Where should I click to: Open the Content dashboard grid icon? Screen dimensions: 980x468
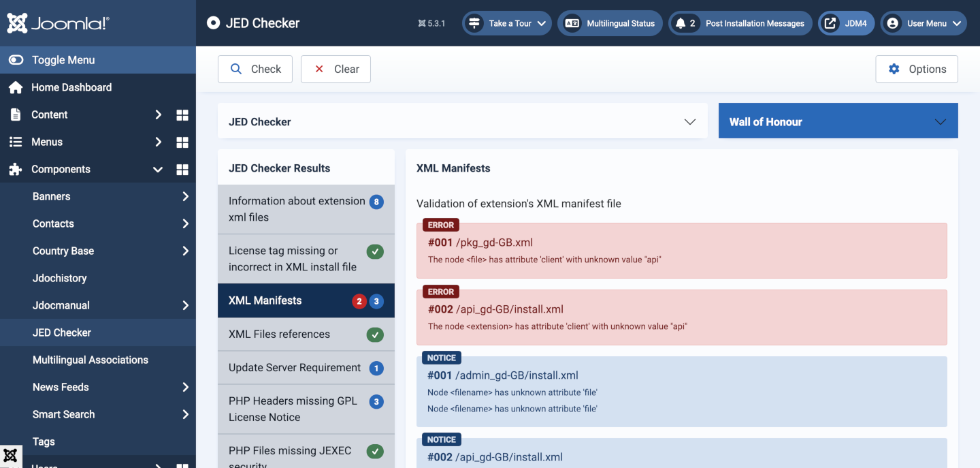tap(182, 114)
